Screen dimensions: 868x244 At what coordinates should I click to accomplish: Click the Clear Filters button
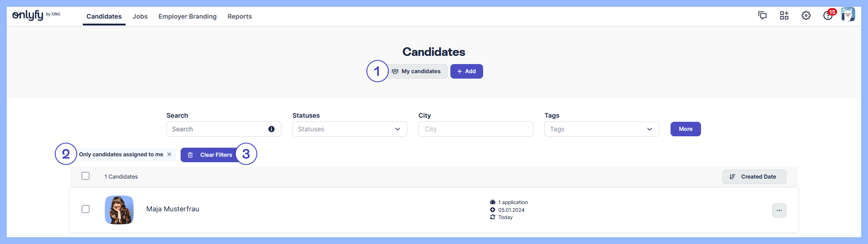210,155
